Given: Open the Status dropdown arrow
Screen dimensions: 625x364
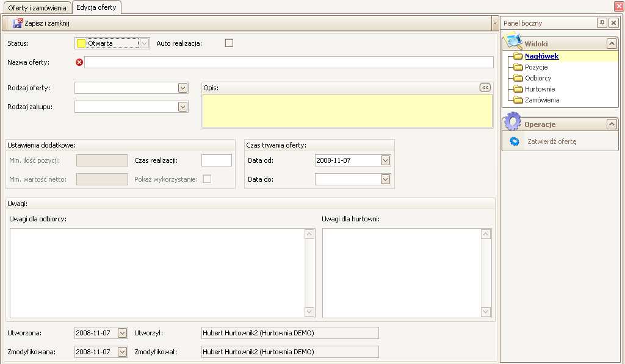Looking at the screenshot, I should click(144, 43).
